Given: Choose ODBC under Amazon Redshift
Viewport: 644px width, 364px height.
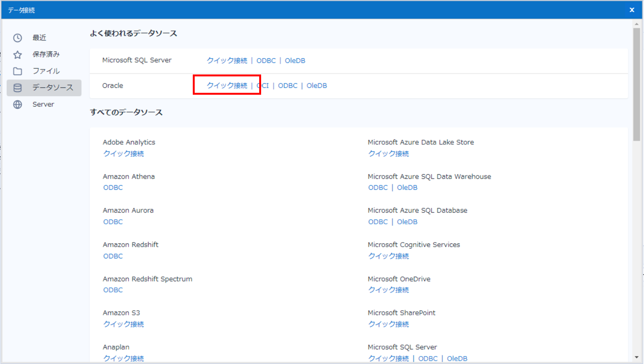Looking at the screenshot, I should (113, 256).
